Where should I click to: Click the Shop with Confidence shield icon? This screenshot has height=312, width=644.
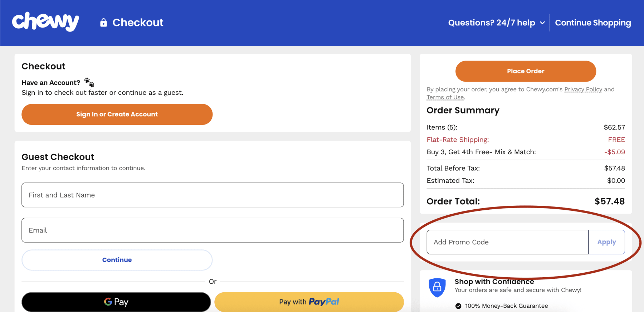coord(437,286)
